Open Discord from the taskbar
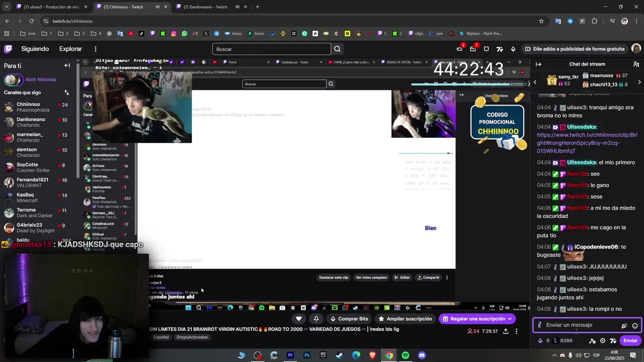 click(422, 355)
